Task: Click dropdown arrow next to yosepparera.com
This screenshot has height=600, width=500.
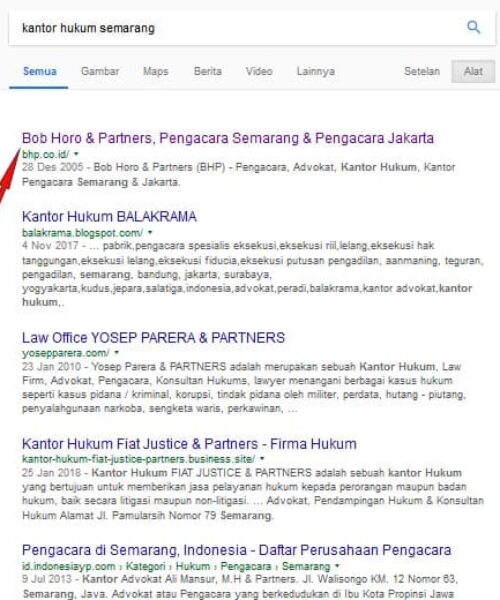Action: pos(117,352)
